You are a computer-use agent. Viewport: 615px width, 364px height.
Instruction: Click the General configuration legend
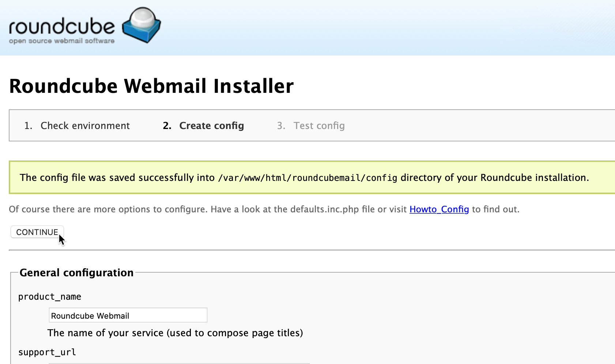click(76, 273)
